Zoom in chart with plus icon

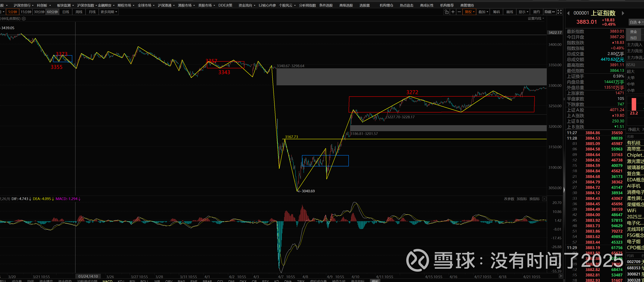pyautogui.click(x=453, y=12)
